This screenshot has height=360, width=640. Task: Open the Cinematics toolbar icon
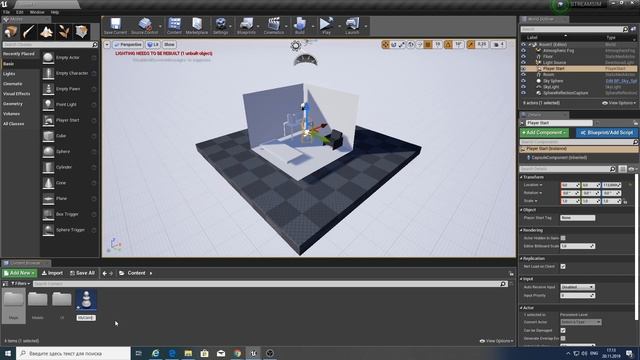pos(273,26)
